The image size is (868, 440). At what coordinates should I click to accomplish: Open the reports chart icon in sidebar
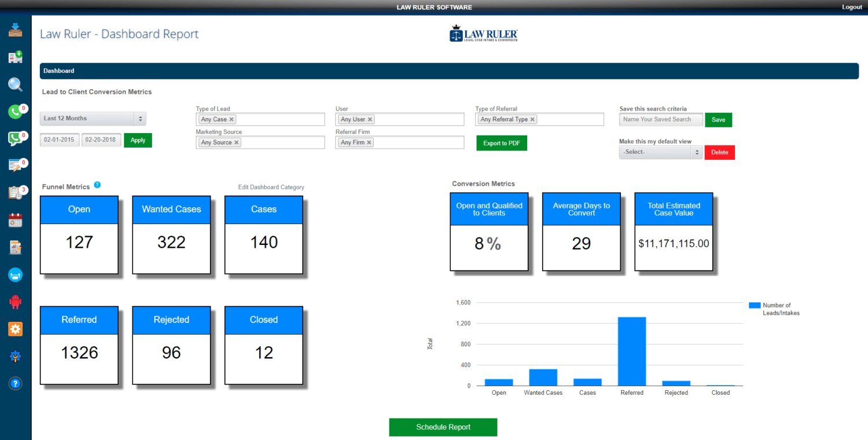tap(15, 247)
